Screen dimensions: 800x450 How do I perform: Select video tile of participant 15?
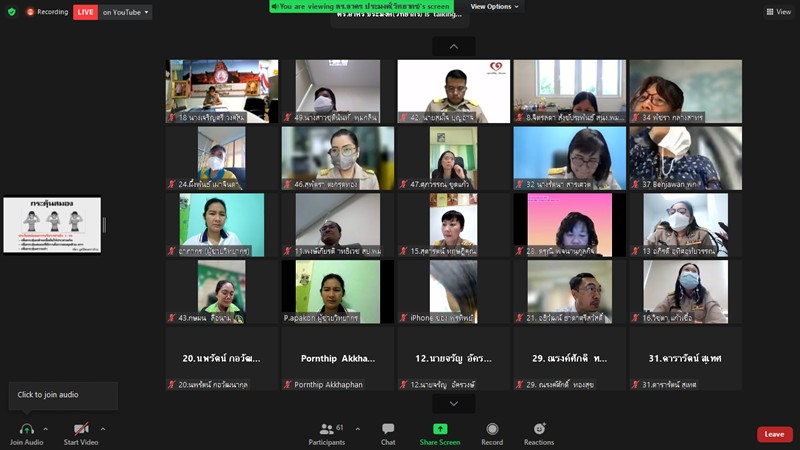click(x=454, y=225)
